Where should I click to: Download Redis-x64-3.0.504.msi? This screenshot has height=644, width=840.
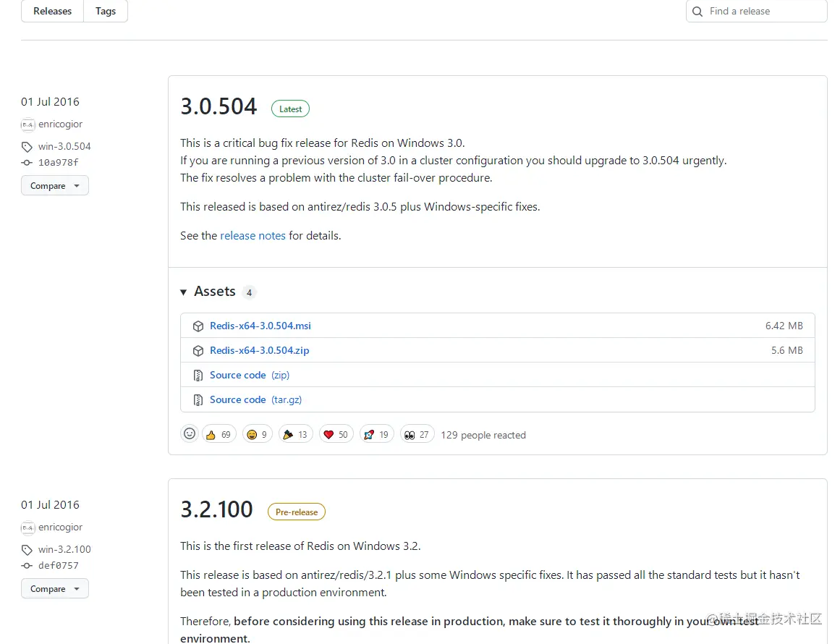[x=260, y=326]
